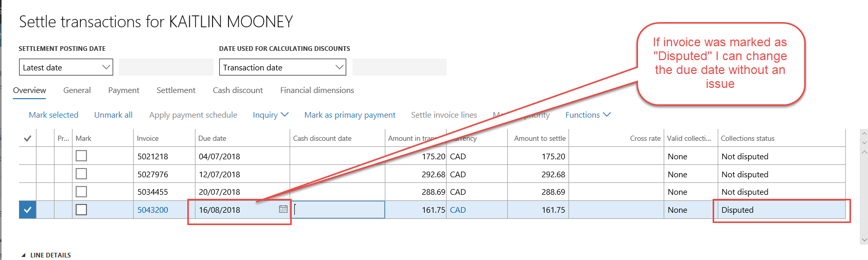This screenshot has width=868, height=260.
Task: Tick the Mark checkbox for invoice 5043200
Action: 81,210
